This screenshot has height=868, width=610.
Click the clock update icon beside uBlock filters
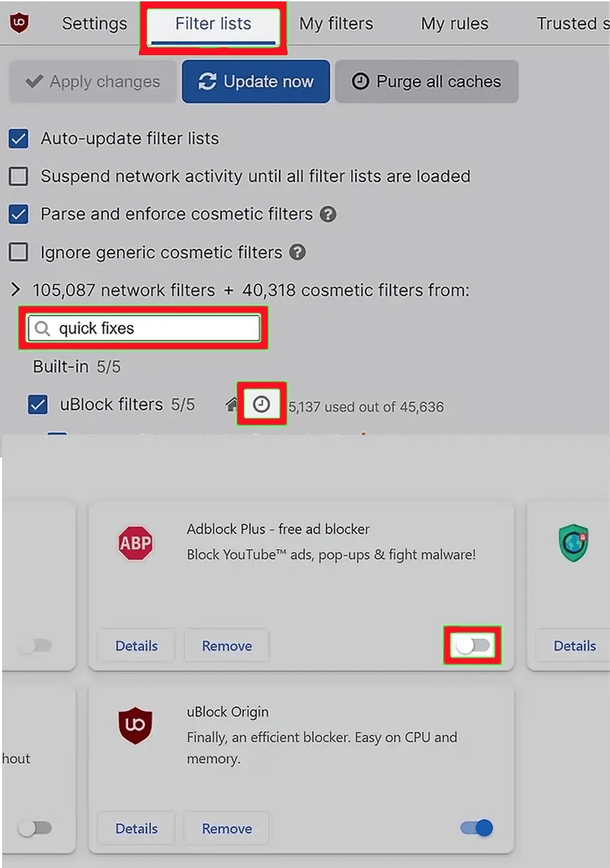261,404
